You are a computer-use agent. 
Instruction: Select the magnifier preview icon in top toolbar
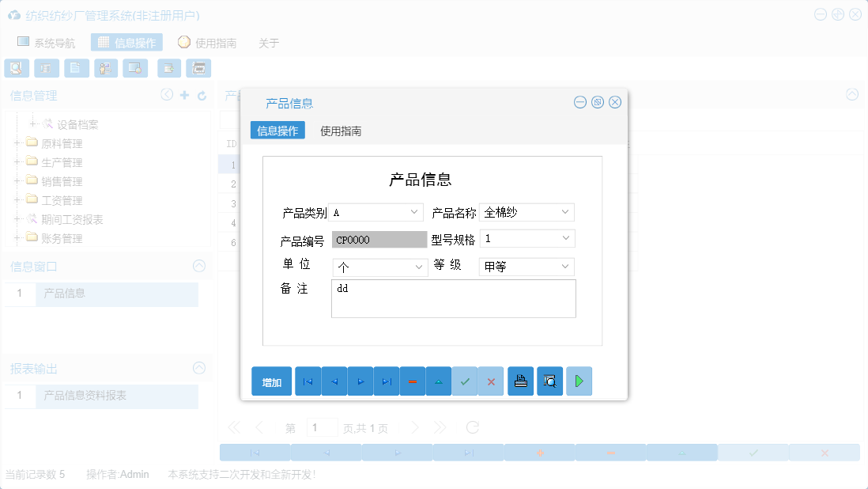pos(16,68)
